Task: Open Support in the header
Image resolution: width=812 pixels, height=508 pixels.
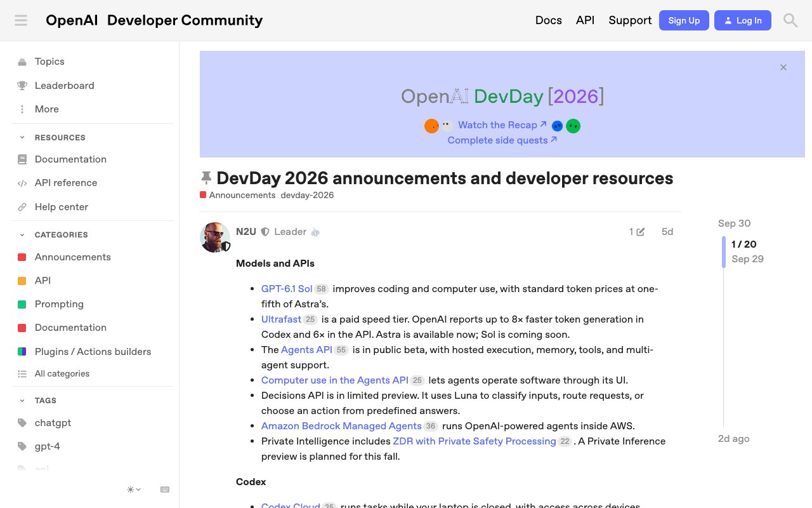Action: coord(630,20)
